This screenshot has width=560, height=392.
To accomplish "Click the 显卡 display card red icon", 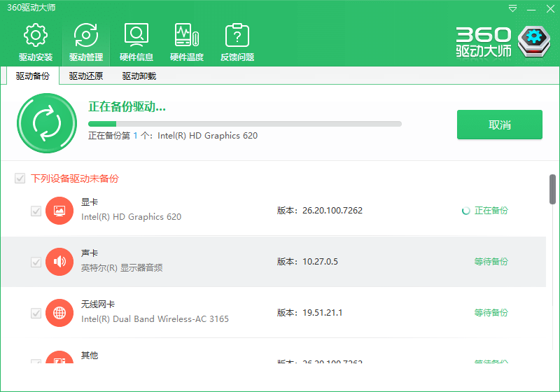I will (59, 211).
